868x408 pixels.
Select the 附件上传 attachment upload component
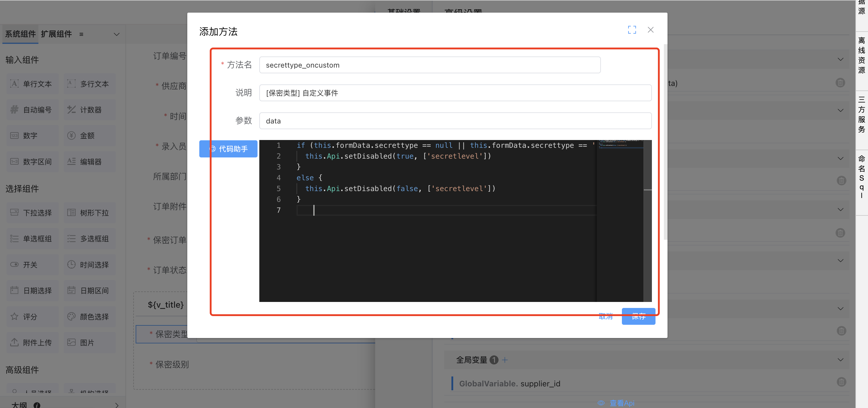click(32, 342)
